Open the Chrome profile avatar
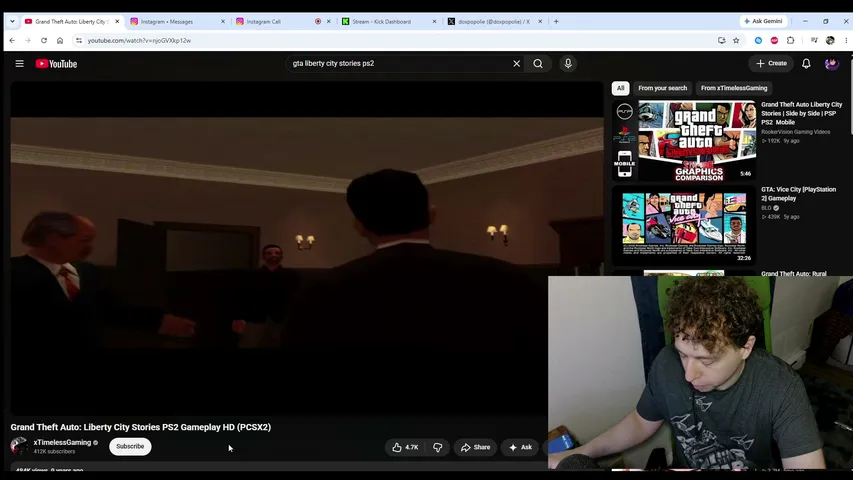The height and width of the screenshot is (480, 853). point(830,40)
